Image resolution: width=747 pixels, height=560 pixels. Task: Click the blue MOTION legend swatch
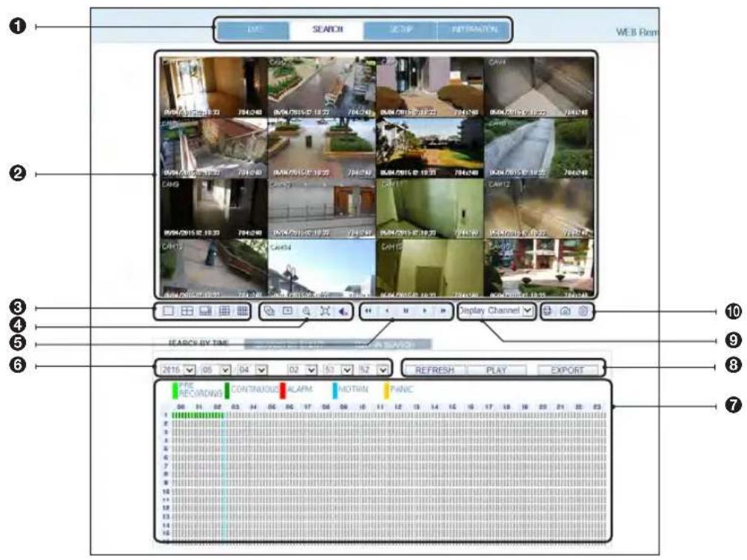tap(335, 390)
